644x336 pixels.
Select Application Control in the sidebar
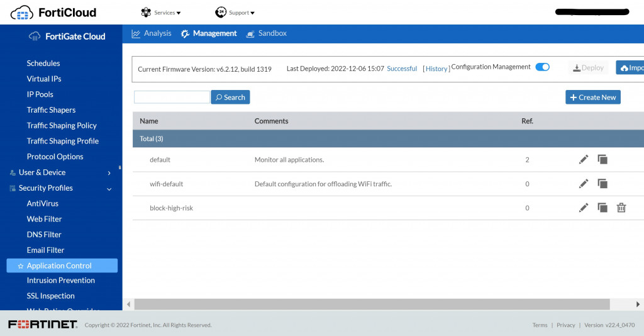(x=62, y=266)
